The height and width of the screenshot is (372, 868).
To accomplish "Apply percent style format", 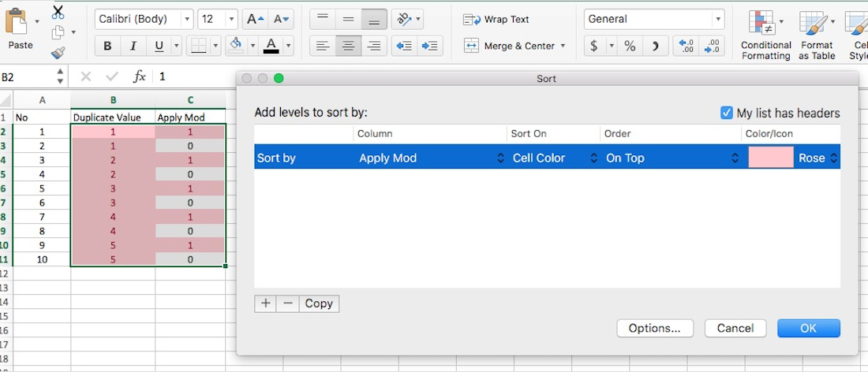I will point(630,46).
